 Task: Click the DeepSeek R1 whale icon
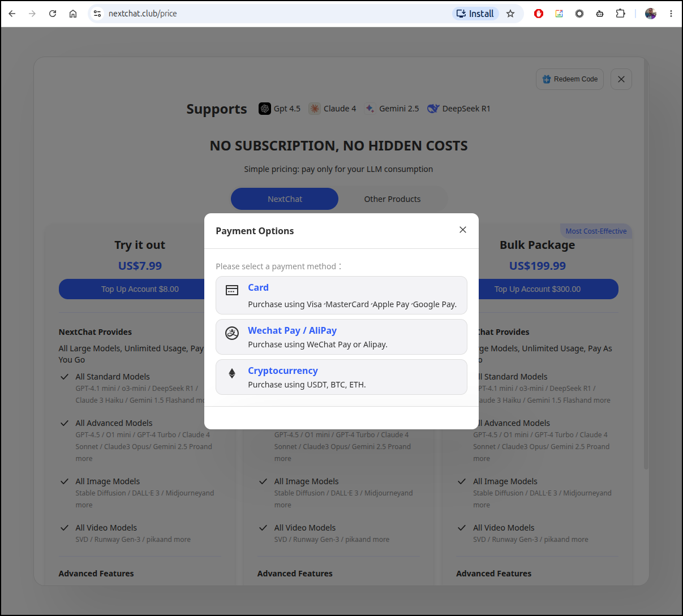coord(433,109)
